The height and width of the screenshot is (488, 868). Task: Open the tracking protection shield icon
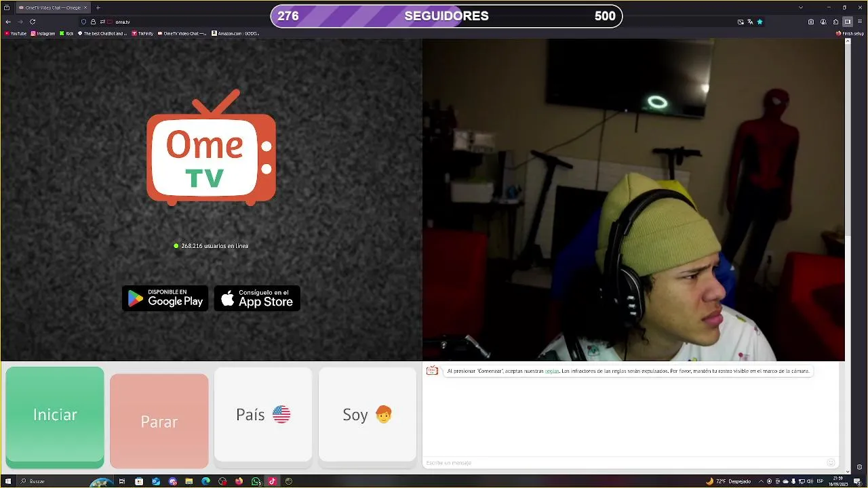(x=84, y=22)
